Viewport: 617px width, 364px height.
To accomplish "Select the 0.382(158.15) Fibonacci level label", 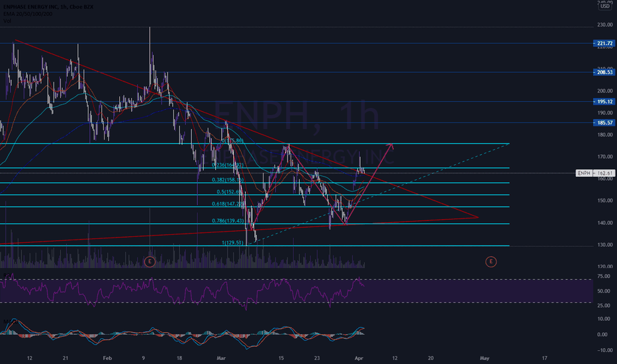I will click(228, 180).
